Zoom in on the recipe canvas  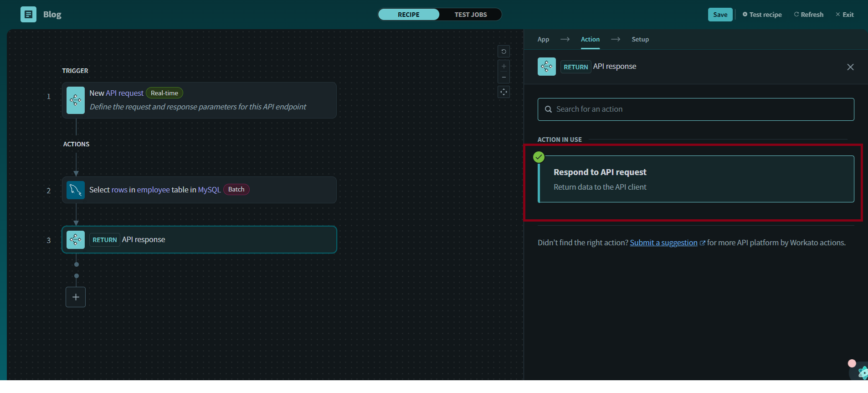503,66
